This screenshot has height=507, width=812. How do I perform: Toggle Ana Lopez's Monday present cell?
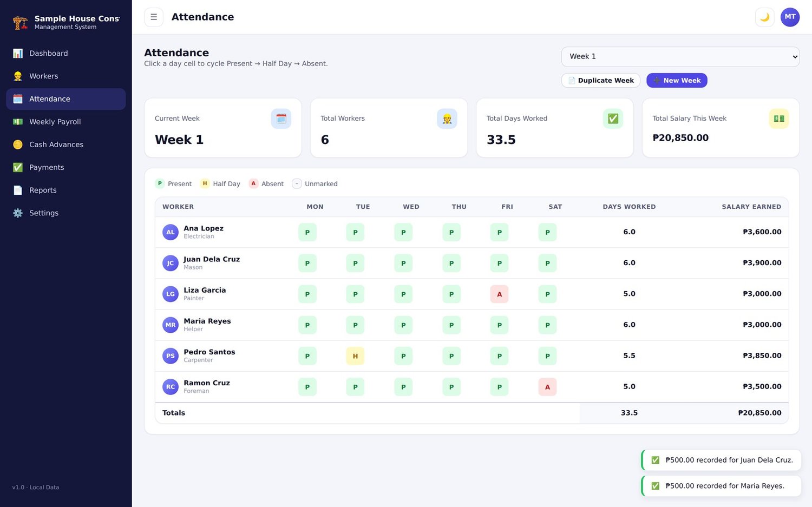click(307, 232)
